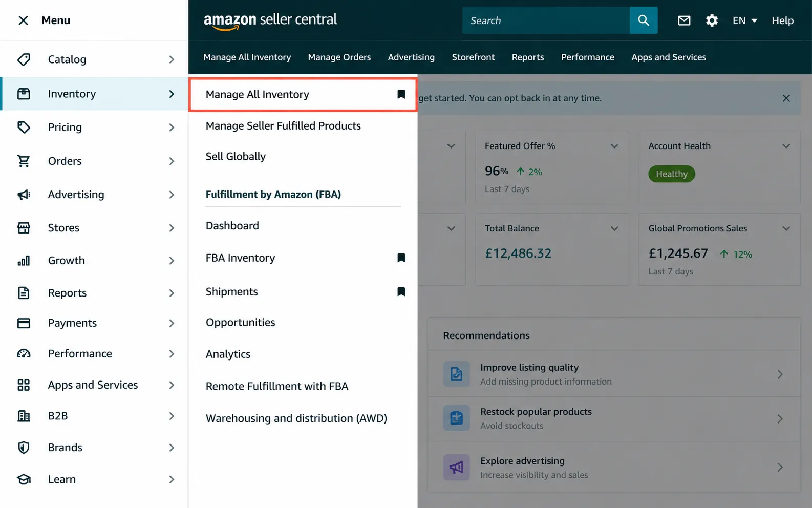Image resolution: width=812 pixels, height=508 pixels.
Task: Click the Advertising megaphone icon in sidebar
Action: [x=24, y=195]
